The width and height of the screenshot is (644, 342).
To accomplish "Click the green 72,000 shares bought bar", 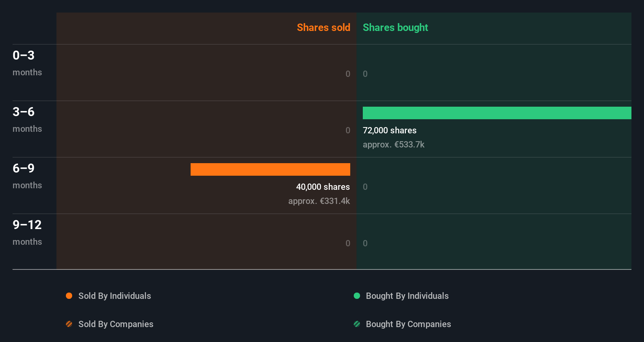I will 497,113.
